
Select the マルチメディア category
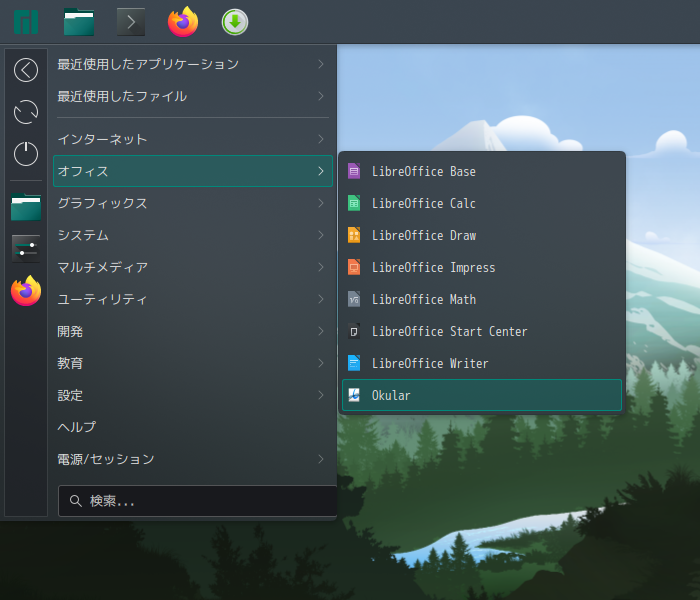(193, 267)
